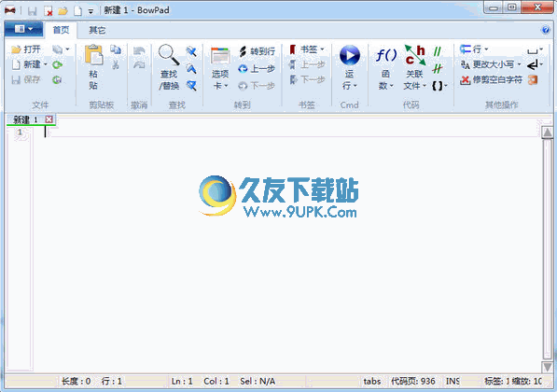The height and width of the screenshot is (392, 557).
Task: Click the scrollbar down arrow
Action: (x=547, y=367)
